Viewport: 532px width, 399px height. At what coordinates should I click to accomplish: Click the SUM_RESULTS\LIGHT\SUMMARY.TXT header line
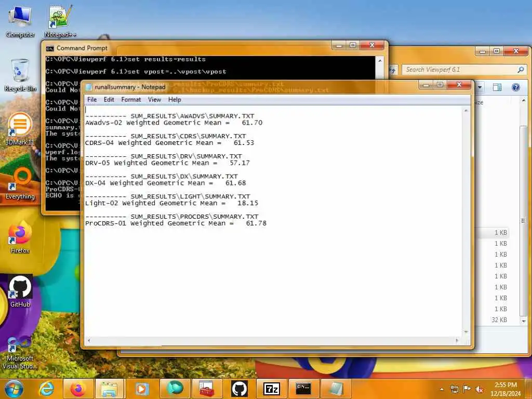[168, 196]
